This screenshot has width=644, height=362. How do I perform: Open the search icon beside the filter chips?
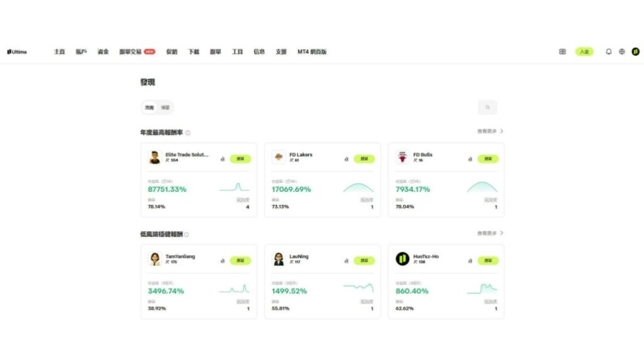click(x=488, y=107)
